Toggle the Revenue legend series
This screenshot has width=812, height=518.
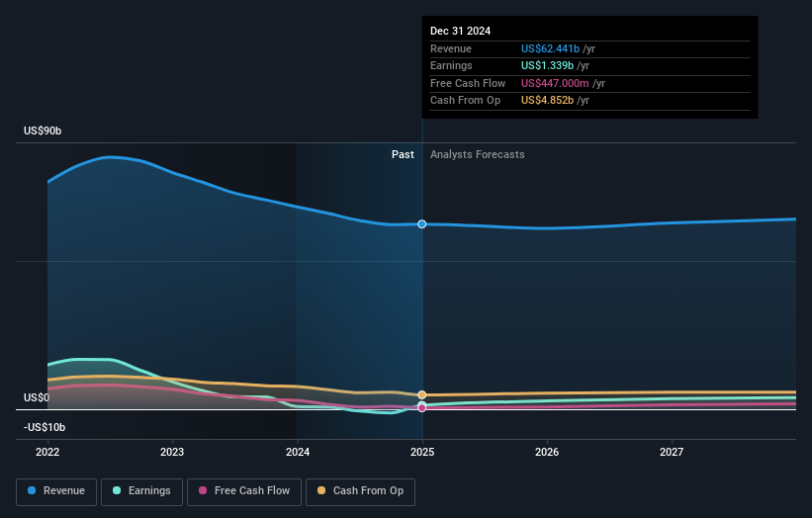[x=56, y=491]
